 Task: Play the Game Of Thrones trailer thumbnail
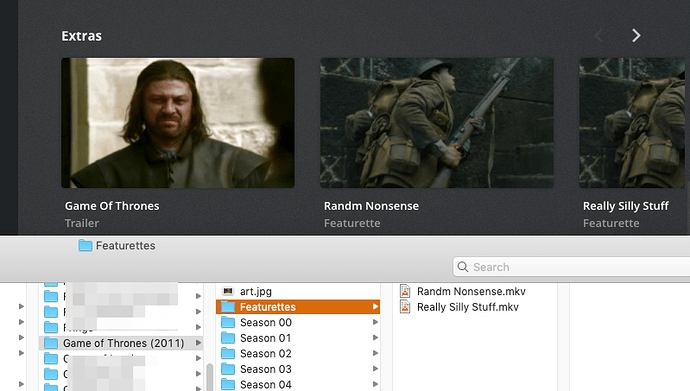coord(178,123)
